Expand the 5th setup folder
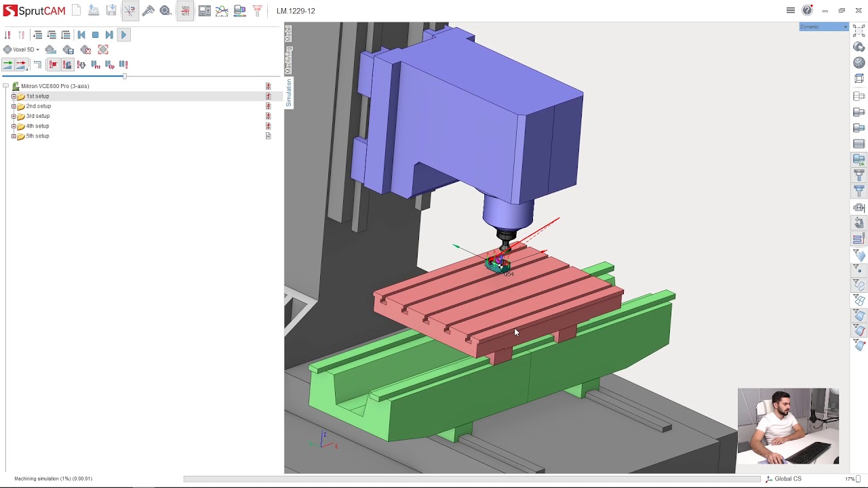The image size is (868, 488). pos(14,136)
